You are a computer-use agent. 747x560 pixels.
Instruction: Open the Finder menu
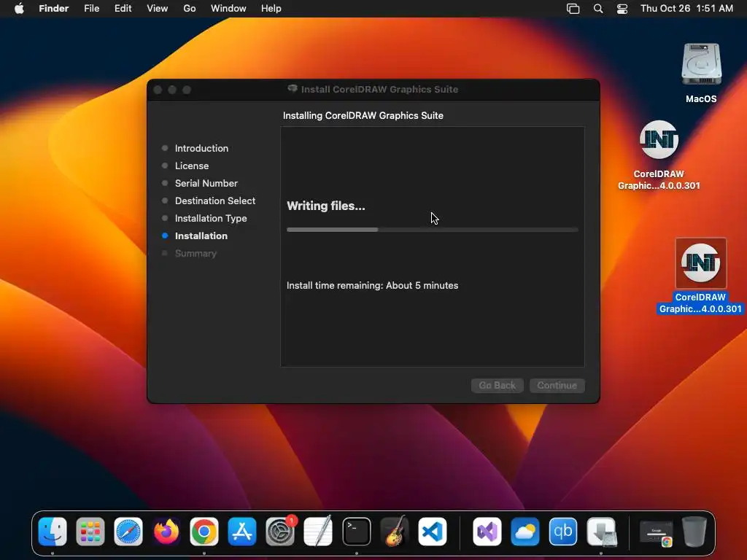(54, 9)
